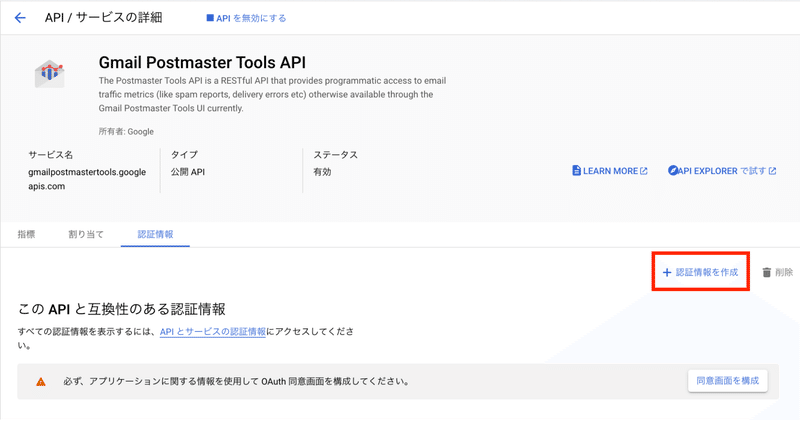The height and width of the screenshot is (421, 800).
Task: Click the '有効' status value
Action: point(322,172)
